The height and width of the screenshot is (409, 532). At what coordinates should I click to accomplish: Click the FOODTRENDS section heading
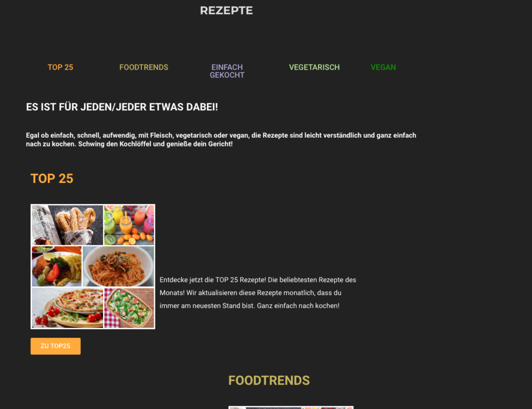pyautogui.click(x=269, y=380)
